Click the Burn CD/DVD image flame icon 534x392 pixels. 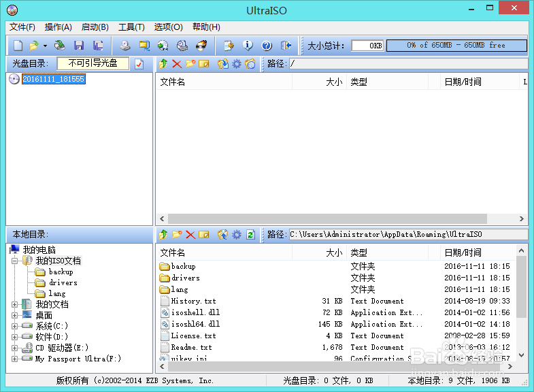click(201, 46)
